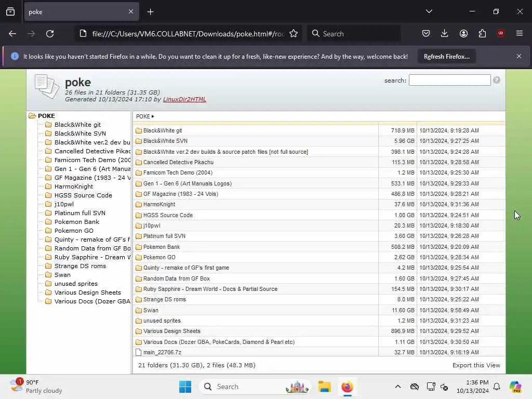This screenshot has width=532, height=399.
Task: Open Quinty - remake of GF's first game row
Action: (319, 268)
